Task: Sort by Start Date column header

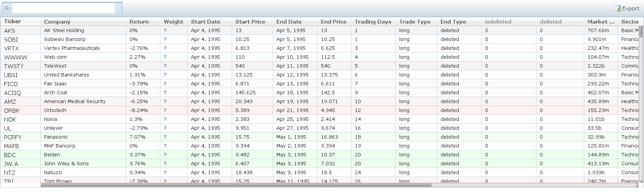Action: click(x=205, y=22)
